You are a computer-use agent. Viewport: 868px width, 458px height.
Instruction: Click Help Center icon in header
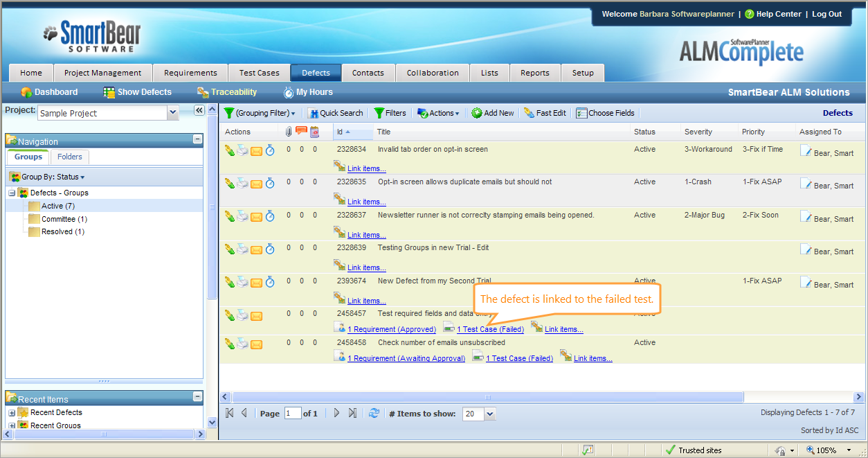[749, 14]
